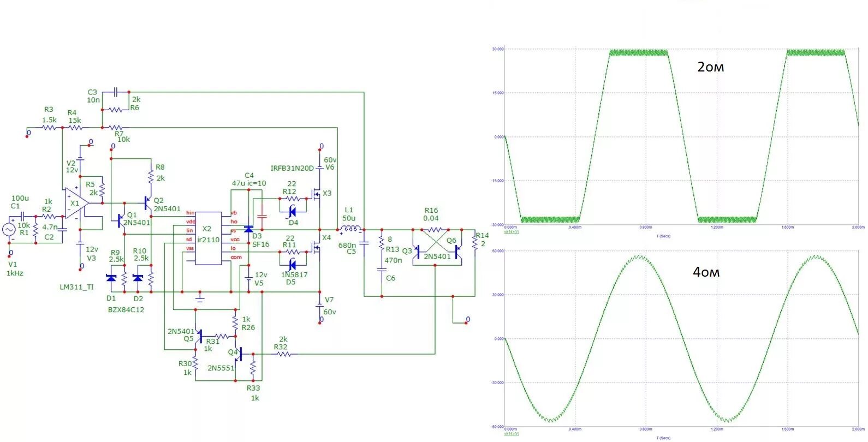
Task: Click the C3 10n capacitor symbol
Action: 115,91
